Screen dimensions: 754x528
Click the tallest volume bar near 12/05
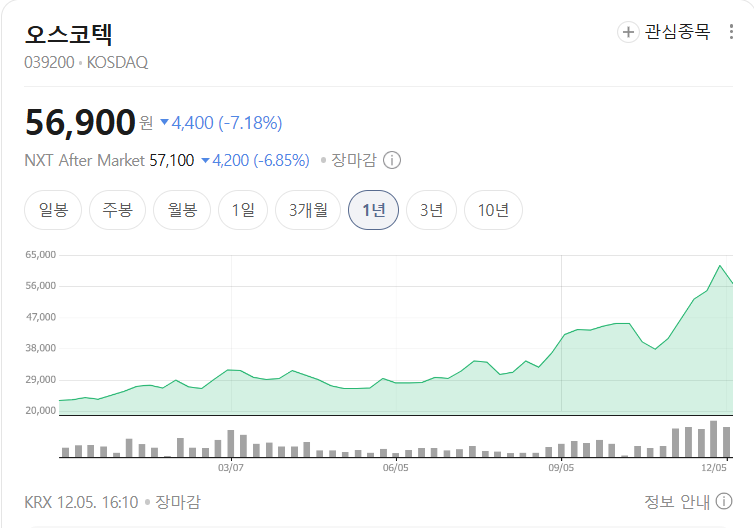click(x=715, y=438)
